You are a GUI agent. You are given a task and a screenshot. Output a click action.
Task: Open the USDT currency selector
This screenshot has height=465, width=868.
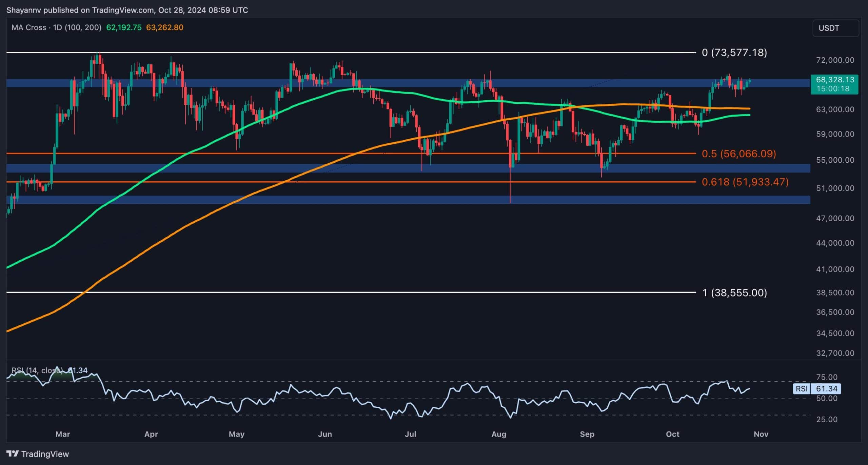835,28
